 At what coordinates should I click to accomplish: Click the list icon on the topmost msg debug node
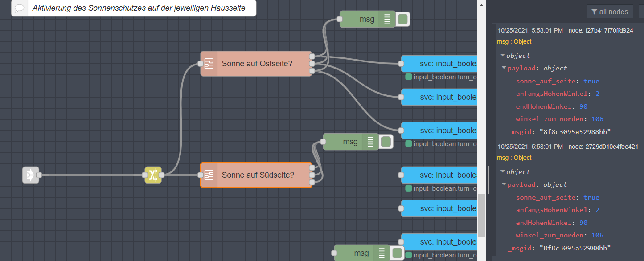pyautogui.click(x=387, y=19)
